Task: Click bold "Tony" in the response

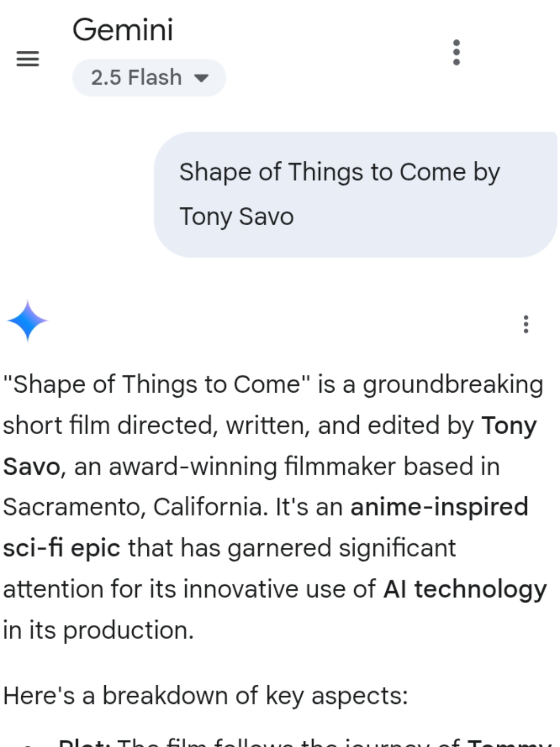Action: (x=509, y=426)
